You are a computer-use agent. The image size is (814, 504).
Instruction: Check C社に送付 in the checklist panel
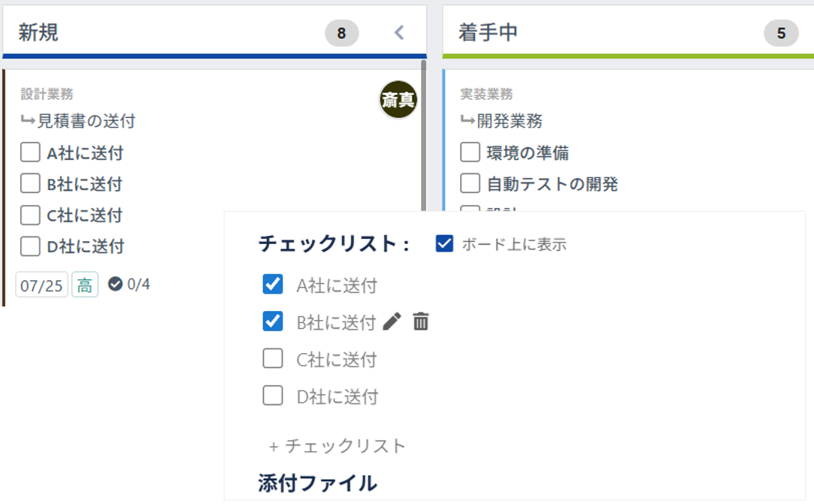pyautogui.click(x=273, y=359)
